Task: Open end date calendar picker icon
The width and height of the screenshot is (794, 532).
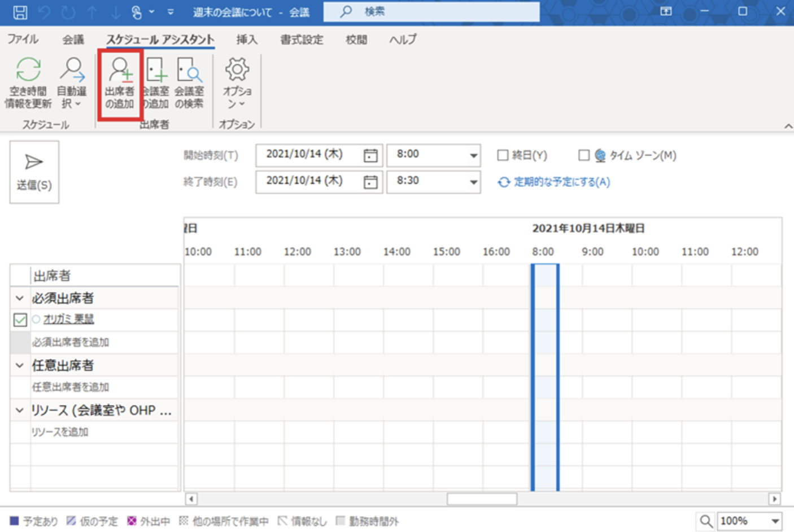Action: pos(370,182)
